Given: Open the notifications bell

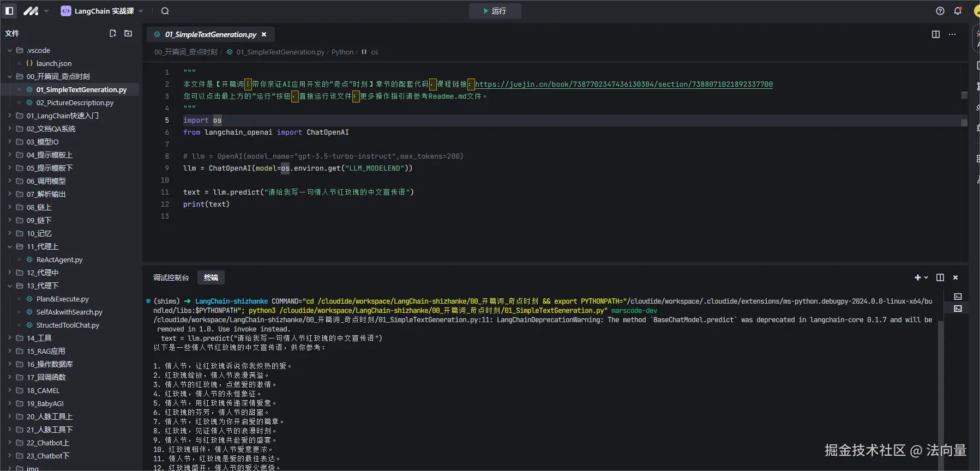Looking at the screenshot, I should click(x=958, y=11).
